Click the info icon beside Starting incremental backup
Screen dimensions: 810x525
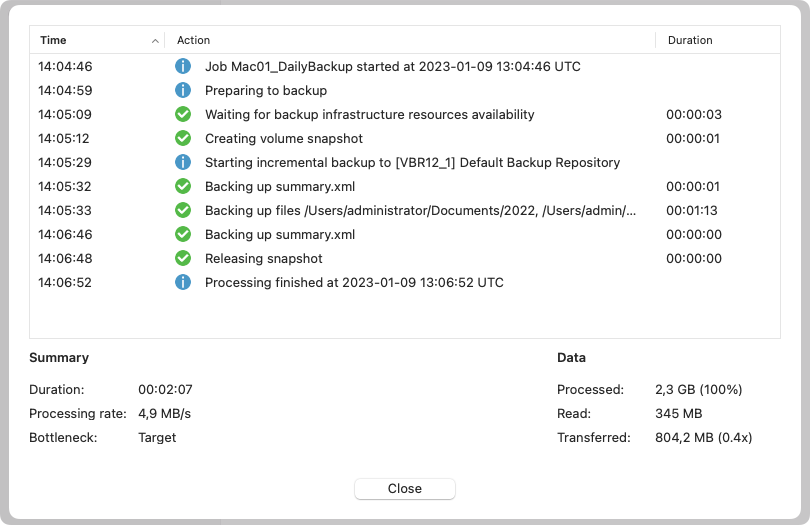[x=182, y=163]
